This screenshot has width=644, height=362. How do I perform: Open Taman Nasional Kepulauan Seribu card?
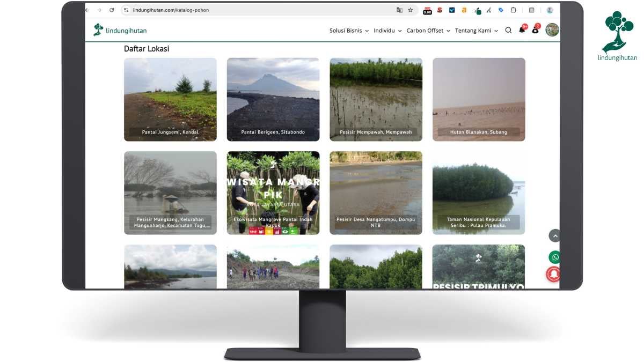click(x=479, y=193)
